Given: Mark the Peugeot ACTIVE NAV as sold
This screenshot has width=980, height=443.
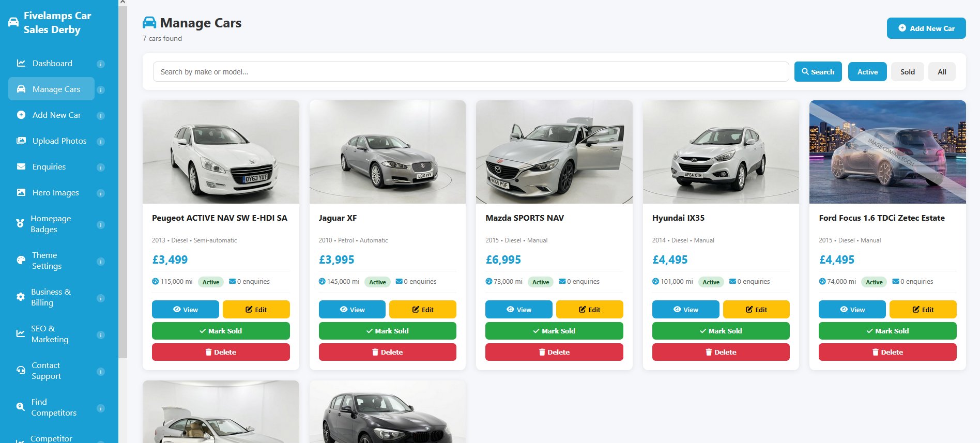Looking at the screenshot, I should click(221, 331).
